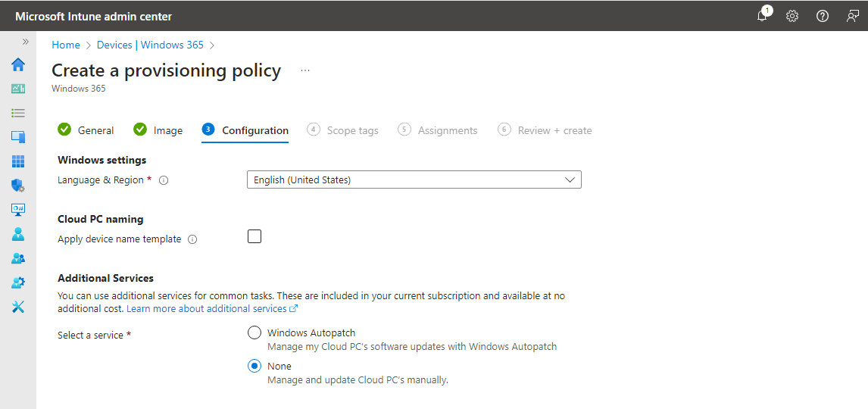
Task: Open the Dashboard chart icon in the sidebar
Action: click(18, 89)
